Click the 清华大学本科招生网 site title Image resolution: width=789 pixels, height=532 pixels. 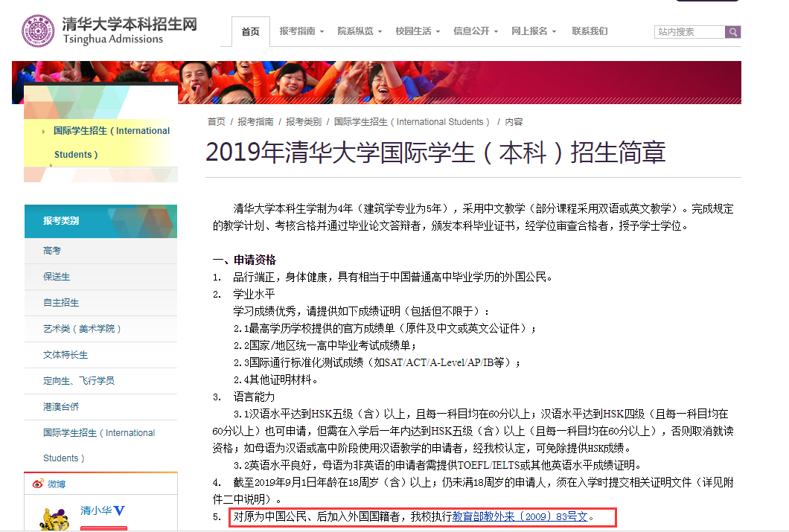point(130,24)
